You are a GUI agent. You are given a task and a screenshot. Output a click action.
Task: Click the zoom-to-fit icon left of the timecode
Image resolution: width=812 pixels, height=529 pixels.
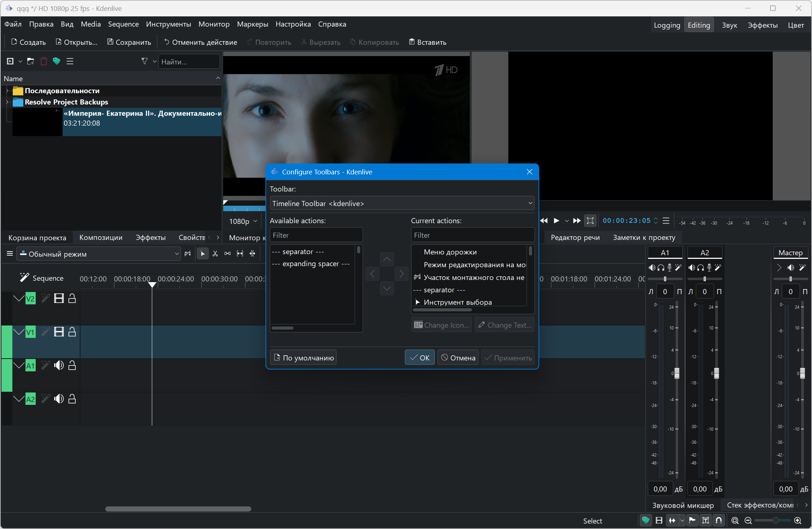coord(590,221)
